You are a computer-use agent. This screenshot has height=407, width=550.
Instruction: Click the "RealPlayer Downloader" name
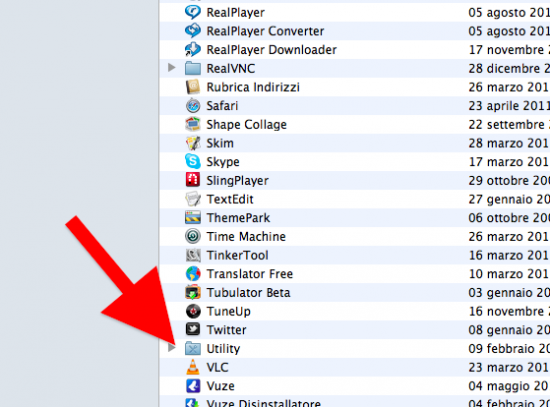[x=271, y=49]
